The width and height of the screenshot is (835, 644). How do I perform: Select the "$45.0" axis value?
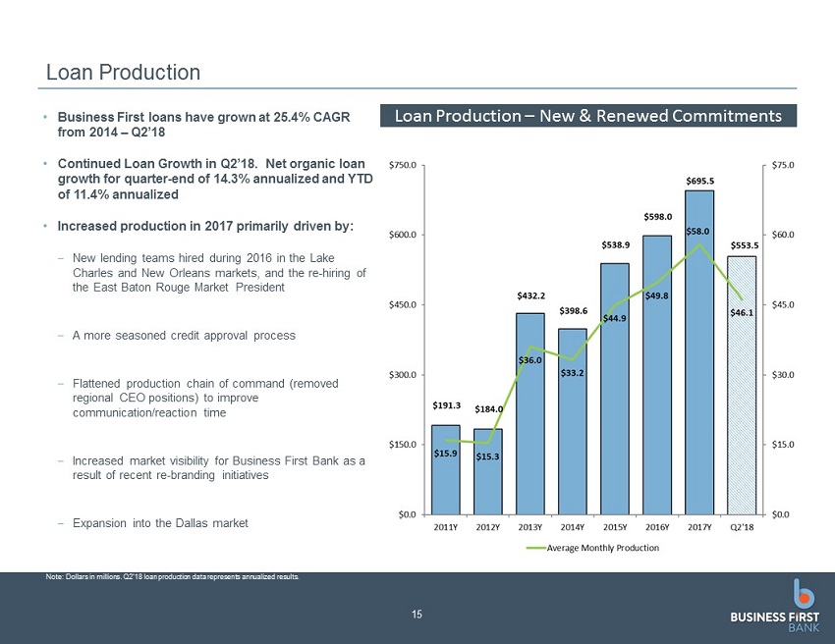(783, 305)
